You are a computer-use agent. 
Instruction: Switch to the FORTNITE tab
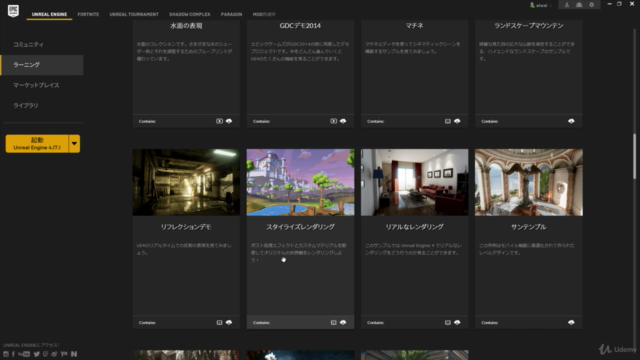pyautogui.click(x=88, y=14)
